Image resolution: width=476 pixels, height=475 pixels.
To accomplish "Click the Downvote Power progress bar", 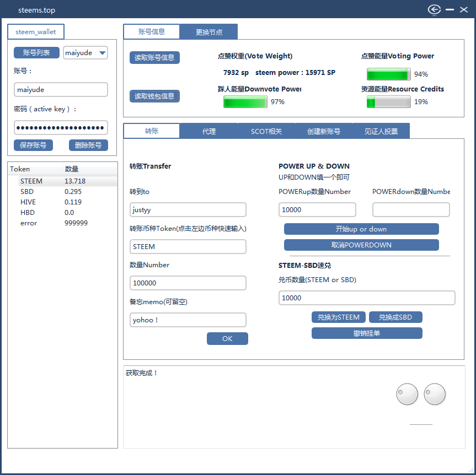I will (245, 101).
